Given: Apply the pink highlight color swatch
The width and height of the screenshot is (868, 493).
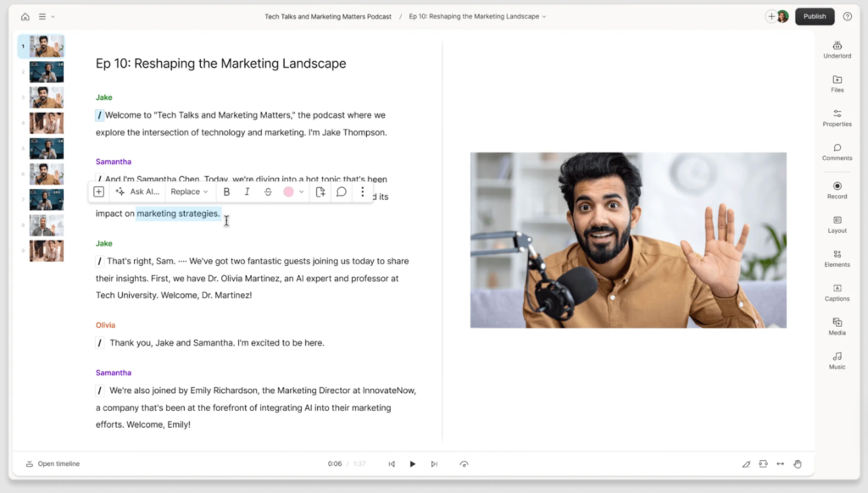Looking at the screenshot, I should point(288,192).
